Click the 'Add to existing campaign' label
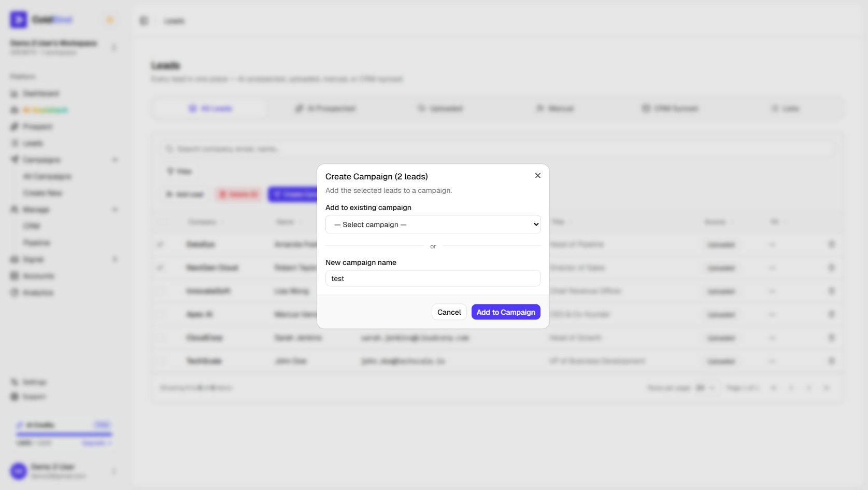868x490 pixels. [x=368, y=207]
